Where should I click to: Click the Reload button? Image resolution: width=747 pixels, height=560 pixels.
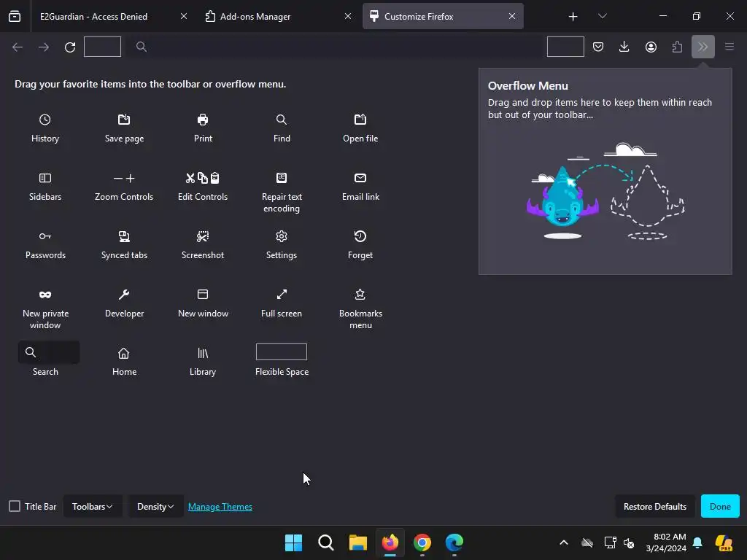(x=70, y=47)
